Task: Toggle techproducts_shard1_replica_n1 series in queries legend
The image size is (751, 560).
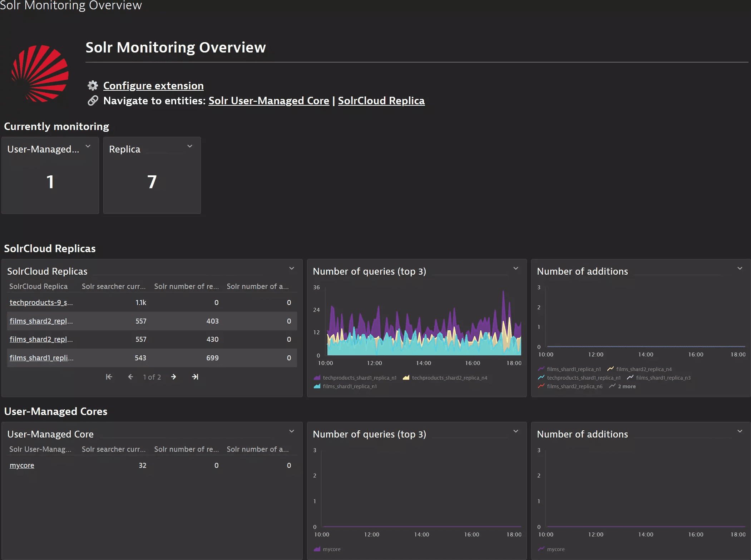Action: click(x=359, y=378)
